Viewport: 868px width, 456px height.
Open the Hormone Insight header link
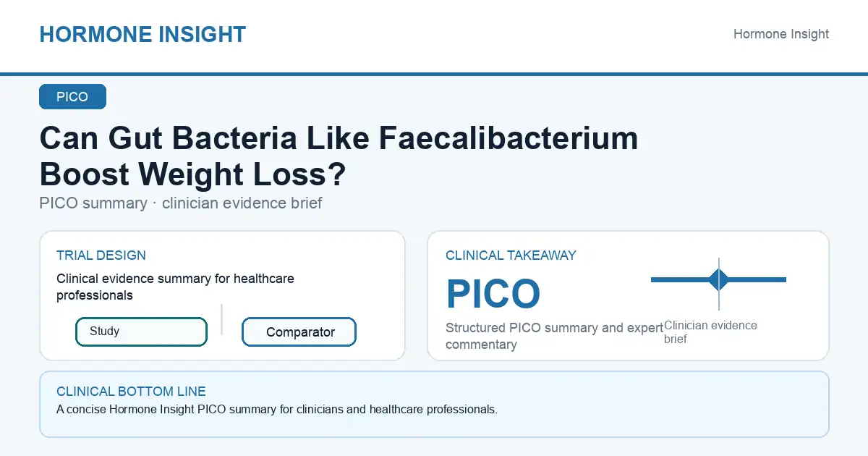pyautogui.click(x=781, y=34)
